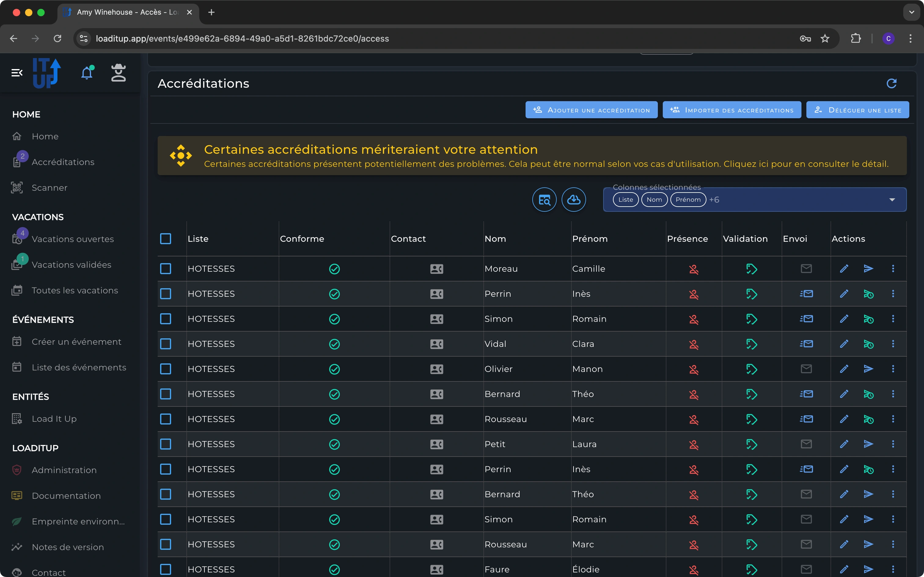Check the Moreau Camille row checkbox
Image resolution: width=924 pixels, height=577 pixels.
click(166, 269)
